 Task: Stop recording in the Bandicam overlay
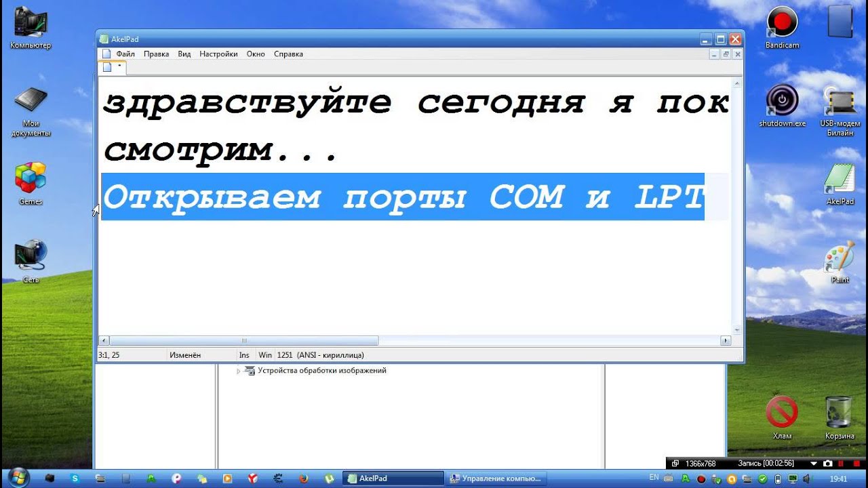(856, 463)
